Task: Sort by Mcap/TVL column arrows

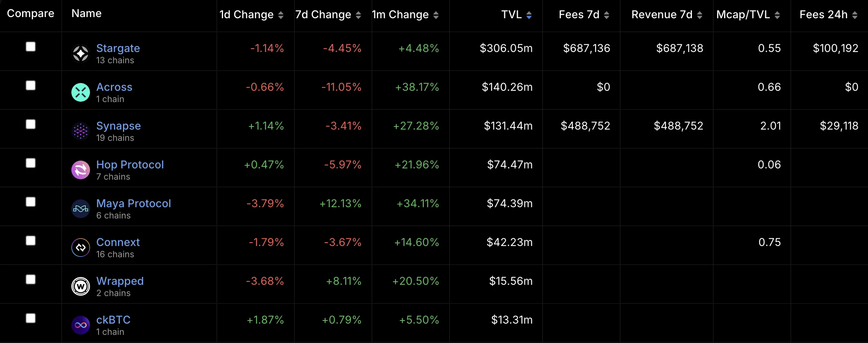Action: click(x=777, y=15)
